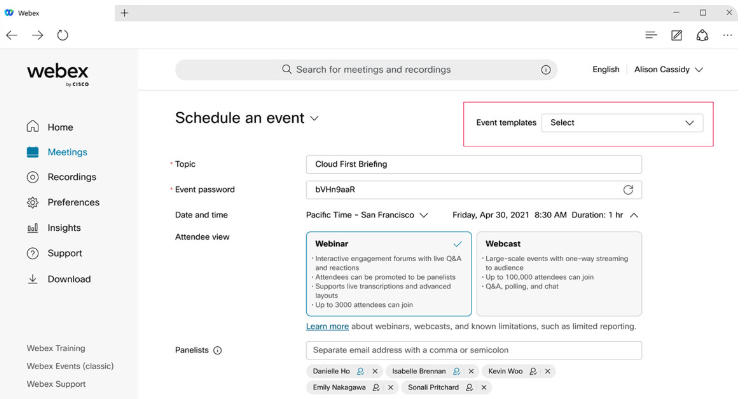747x399 pixels.
Task: Go to Home in the sidebar
Action: coord(50,127)
